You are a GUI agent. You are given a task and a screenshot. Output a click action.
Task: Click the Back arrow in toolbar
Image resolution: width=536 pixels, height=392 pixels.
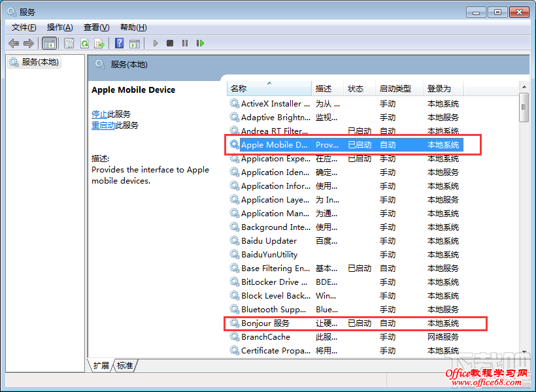click(14, 43)
